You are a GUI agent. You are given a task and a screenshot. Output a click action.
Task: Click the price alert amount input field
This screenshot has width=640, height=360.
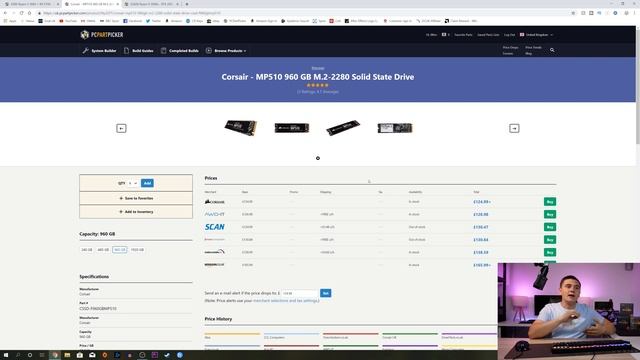pyautogui.click(x=300, y=293)
